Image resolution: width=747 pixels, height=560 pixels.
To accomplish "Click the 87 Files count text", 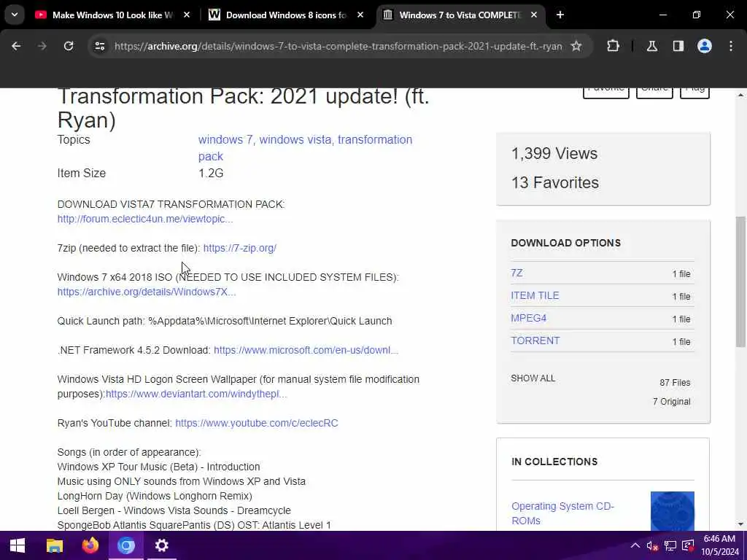I will pyautogui.click(x=675, y=383).
